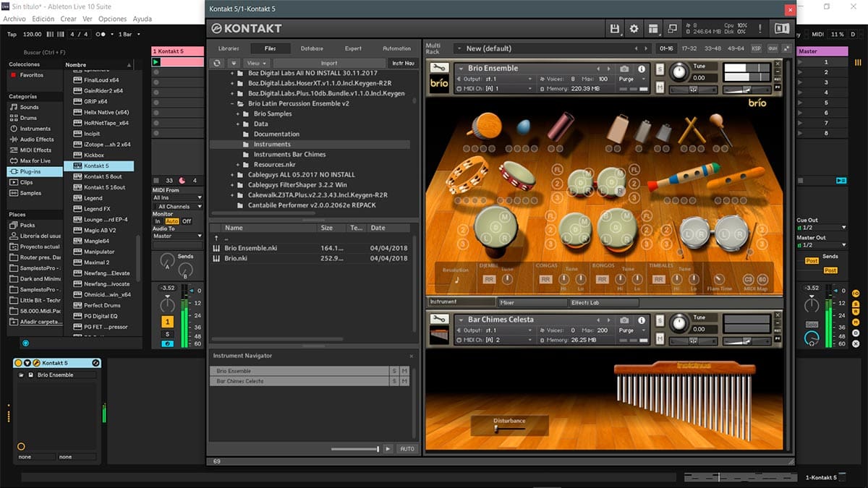Open the Mixer tab below Brio instrument
Screen dimensions: 868x488
tap(532, 302)
